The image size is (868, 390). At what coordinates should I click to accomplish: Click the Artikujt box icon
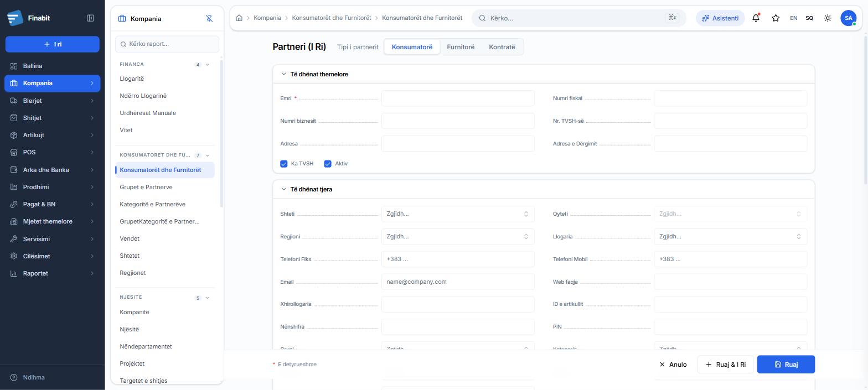click(14, 135)
